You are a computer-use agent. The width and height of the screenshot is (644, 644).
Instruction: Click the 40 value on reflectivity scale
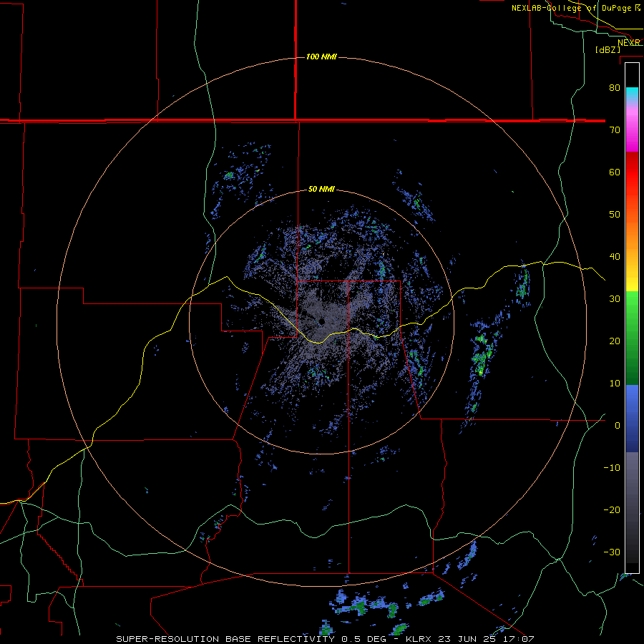pyautogui.click(x=615, y=257)
